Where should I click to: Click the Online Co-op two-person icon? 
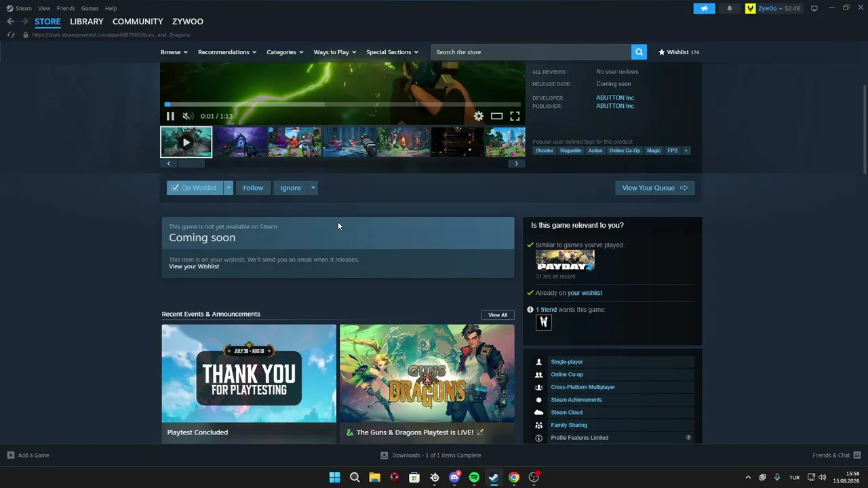click(539, 375)
